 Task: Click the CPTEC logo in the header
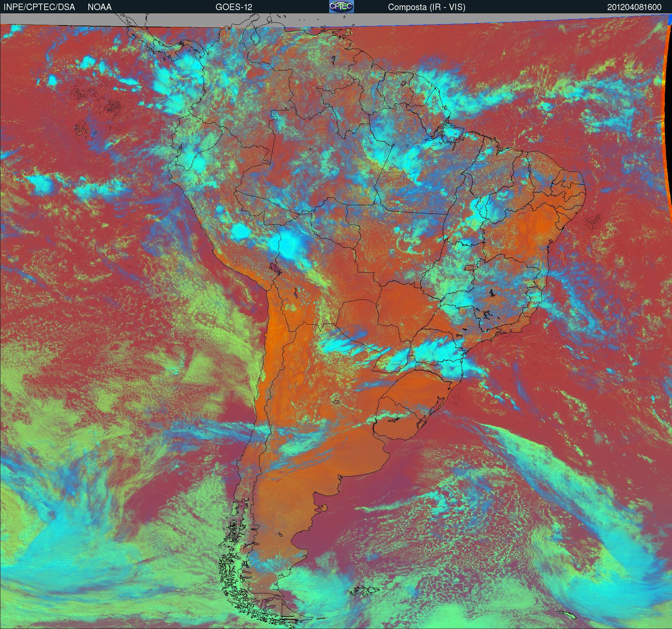pyautogui.click(x=341, y=6)
